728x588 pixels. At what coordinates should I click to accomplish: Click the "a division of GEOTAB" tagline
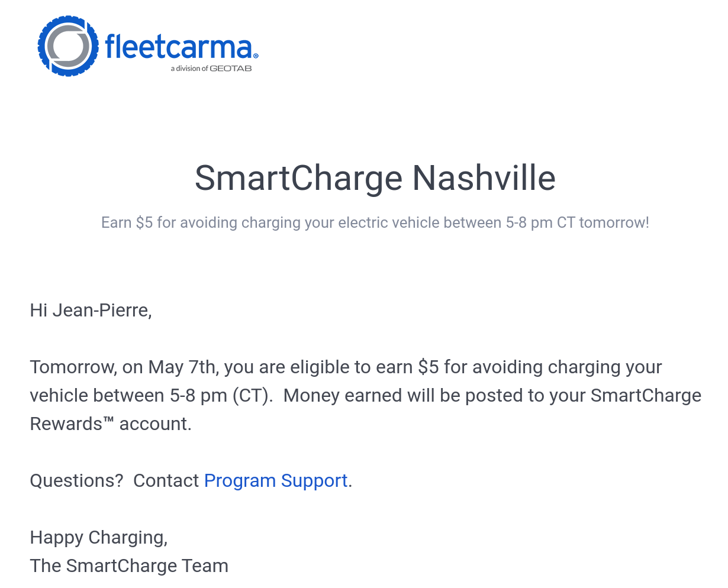[x=211, y=69]
